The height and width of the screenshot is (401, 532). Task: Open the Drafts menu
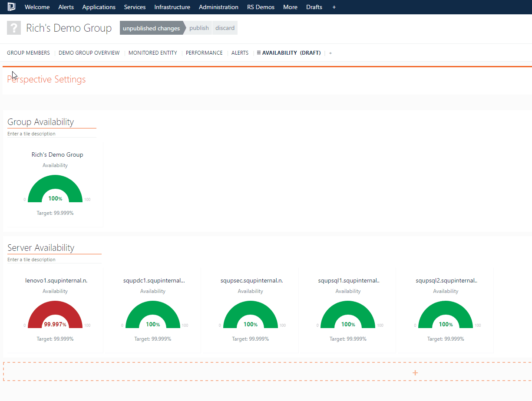point(314,7)
